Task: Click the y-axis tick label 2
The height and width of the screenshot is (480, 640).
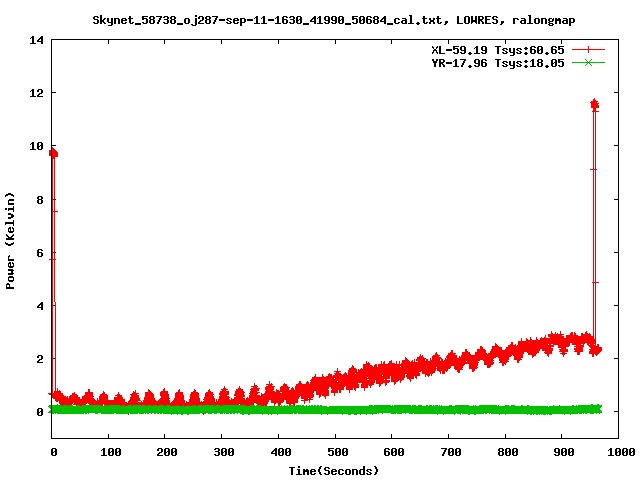Action: point(40,359)
